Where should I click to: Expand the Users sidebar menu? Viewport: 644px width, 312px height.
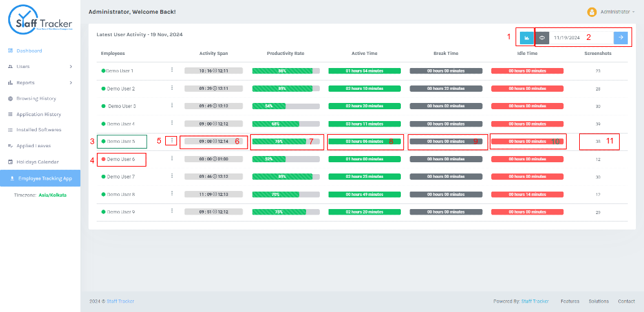coord(41,67)
